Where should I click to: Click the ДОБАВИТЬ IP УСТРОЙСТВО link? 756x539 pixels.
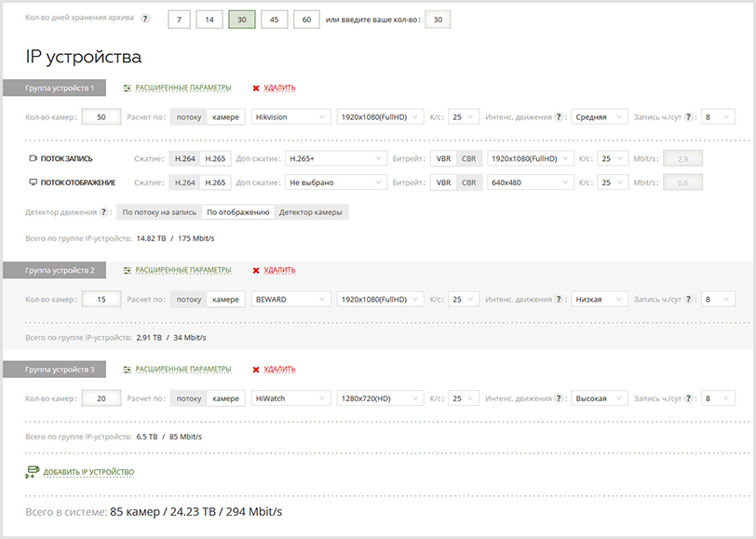click(x=88, y=472)
